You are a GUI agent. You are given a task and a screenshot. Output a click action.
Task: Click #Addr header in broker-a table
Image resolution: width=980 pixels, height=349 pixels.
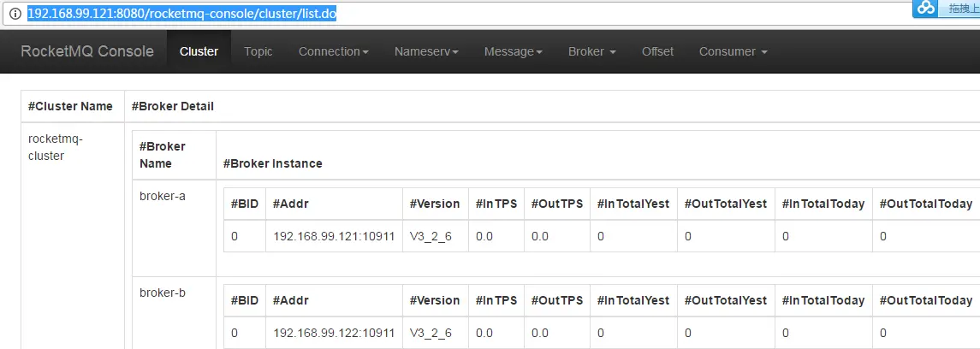[291, 204]
